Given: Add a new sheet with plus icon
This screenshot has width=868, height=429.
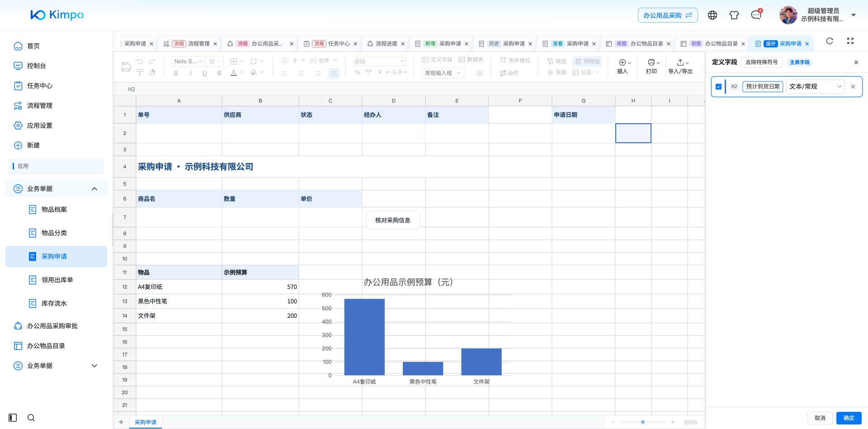Looking at the screenshot, I should (x=121, y=422).
